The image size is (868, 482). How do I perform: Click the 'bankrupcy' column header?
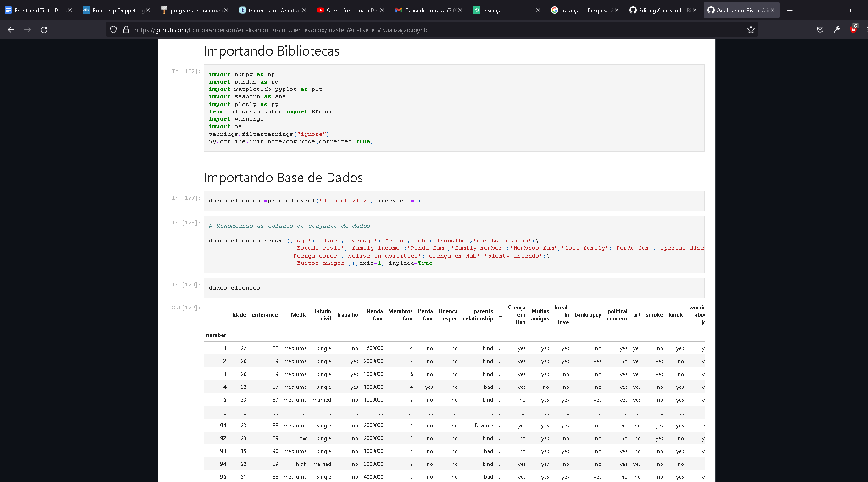(x=587, y=315)
